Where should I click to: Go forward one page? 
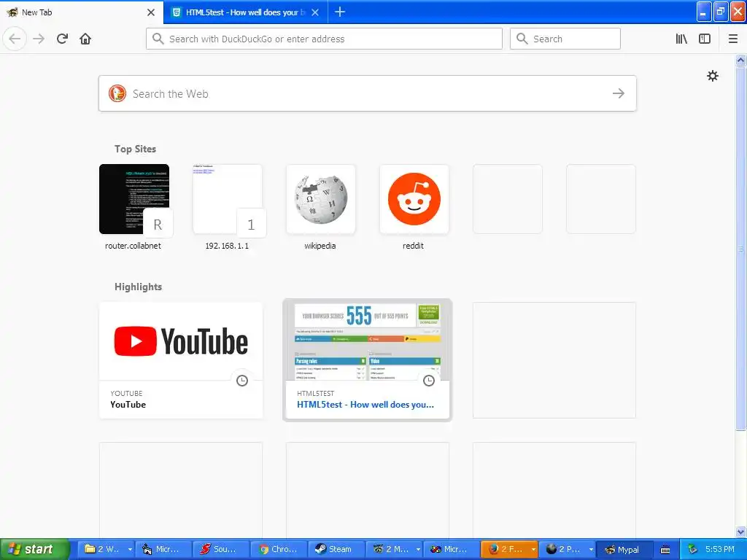(39, 39)
